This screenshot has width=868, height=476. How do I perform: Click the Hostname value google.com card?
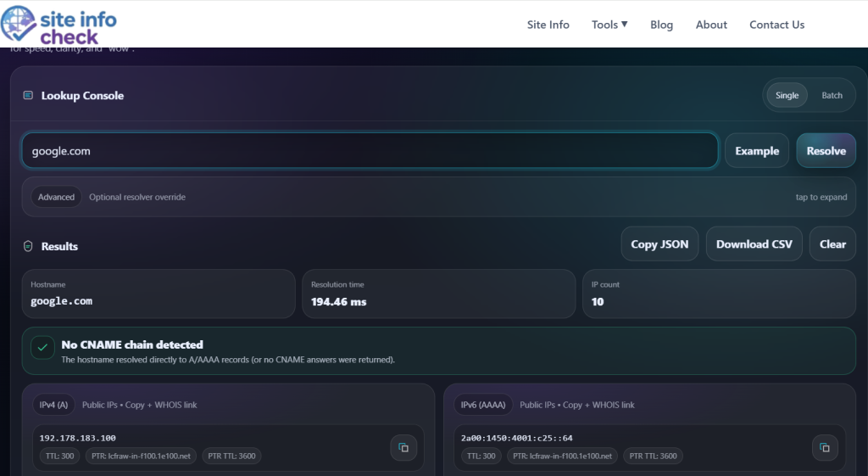point(159,294)
